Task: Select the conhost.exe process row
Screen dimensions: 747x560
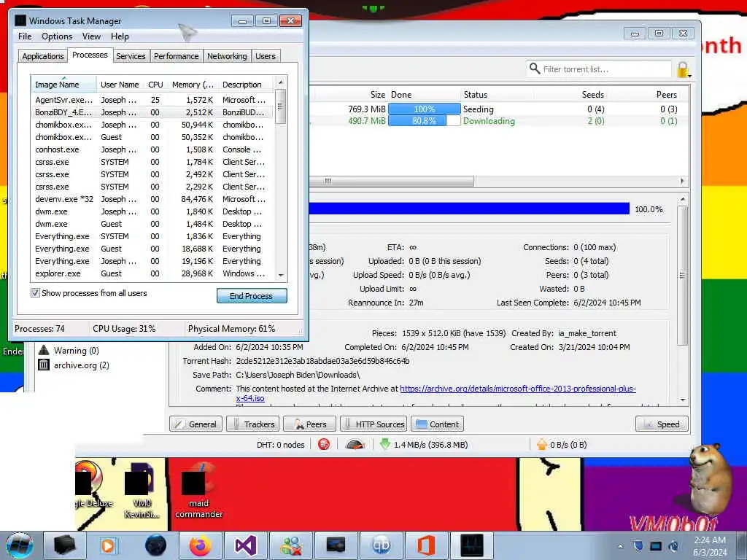Action: [x=152, y=149]
